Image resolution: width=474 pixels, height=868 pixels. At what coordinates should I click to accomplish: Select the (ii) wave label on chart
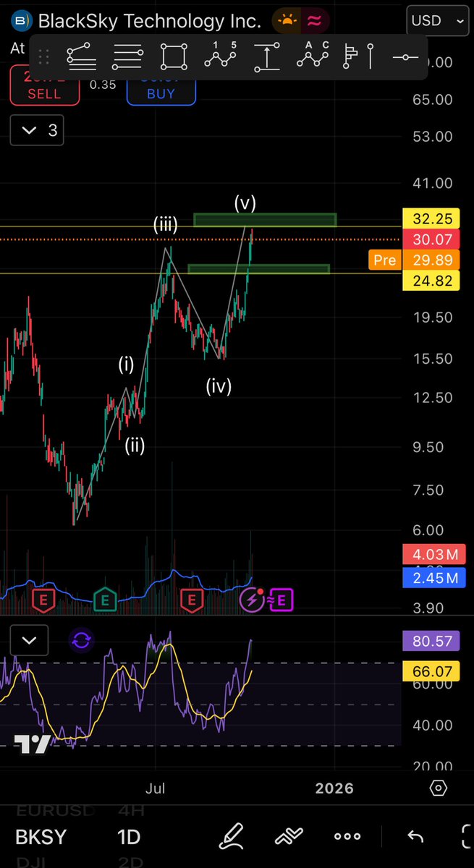(x=135, y=445)
